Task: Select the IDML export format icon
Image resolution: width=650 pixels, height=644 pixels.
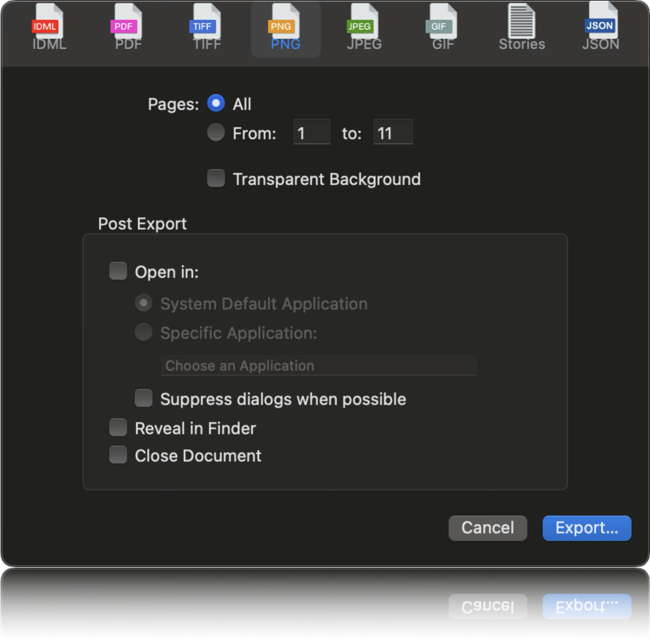Action: click(49, 27)
